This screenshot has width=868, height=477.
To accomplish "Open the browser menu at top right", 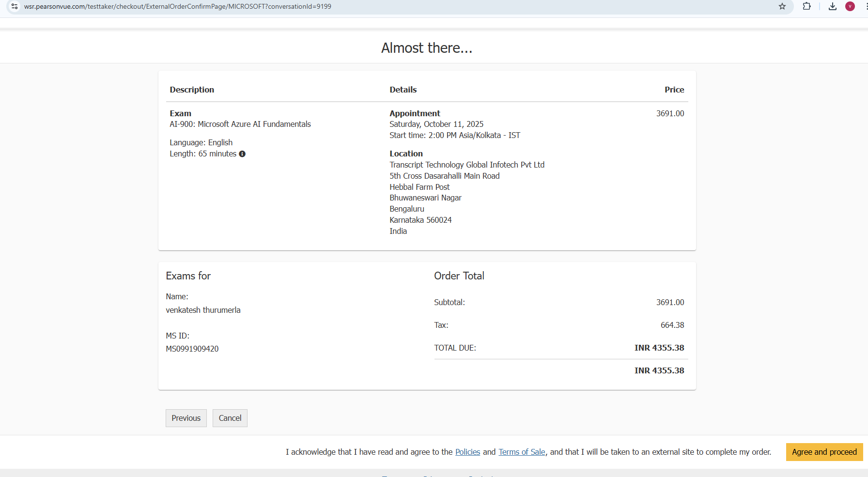I will point(865,7).
